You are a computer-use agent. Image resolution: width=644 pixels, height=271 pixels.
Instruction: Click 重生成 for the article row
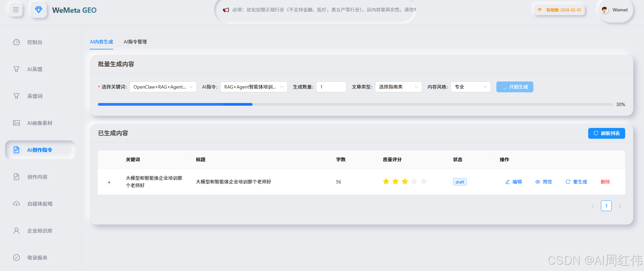(576, 182)
